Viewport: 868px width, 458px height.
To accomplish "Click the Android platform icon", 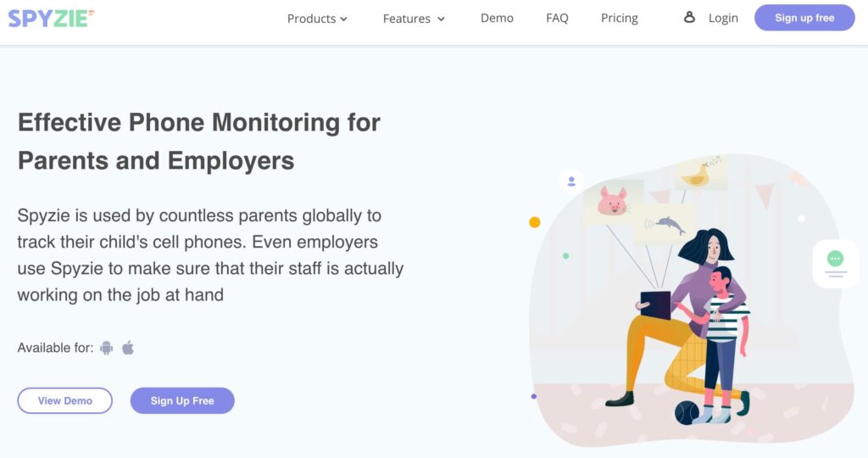I will tap(106, 348).
